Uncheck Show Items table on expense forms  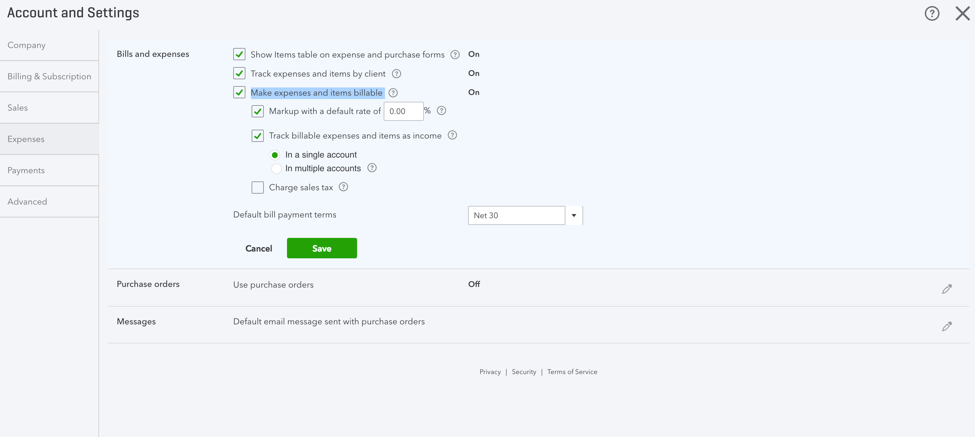point(239,55)
